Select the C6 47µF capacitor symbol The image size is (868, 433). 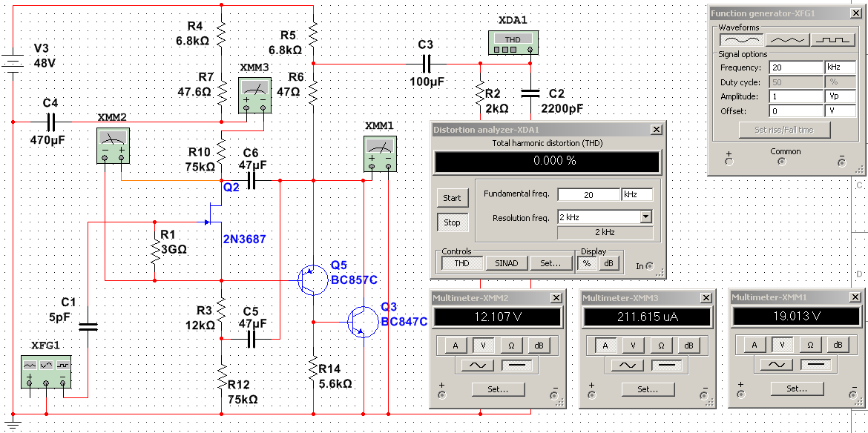click(x=252, y=181)
